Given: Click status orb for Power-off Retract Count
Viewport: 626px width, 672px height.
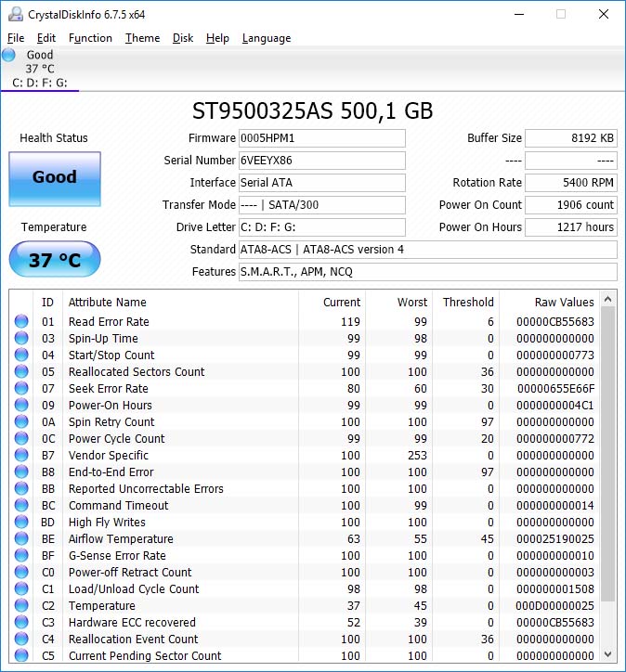Looking at the screenshot, I should pyautogui.click(x=21, y=572).
